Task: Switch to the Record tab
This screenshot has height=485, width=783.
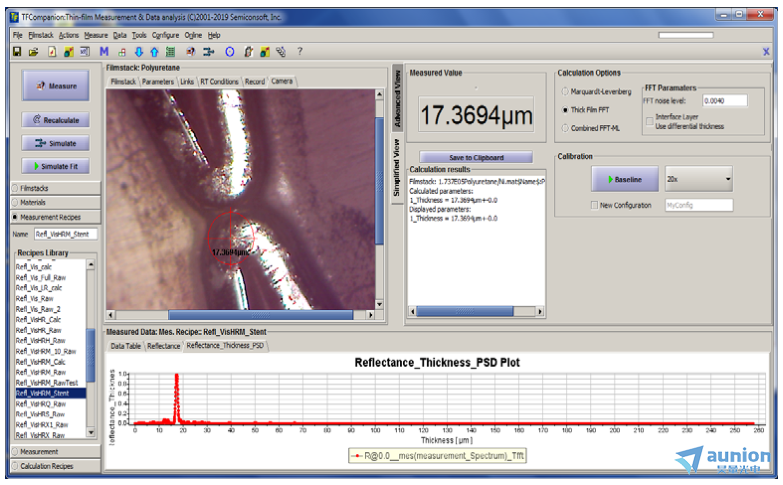Action: point(255,82)
